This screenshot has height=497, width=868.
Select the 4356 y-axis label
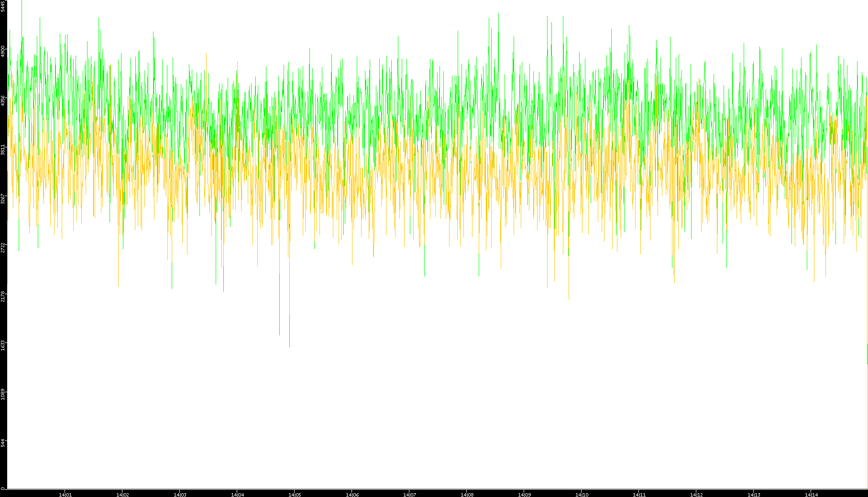click(x=3, y=100)
